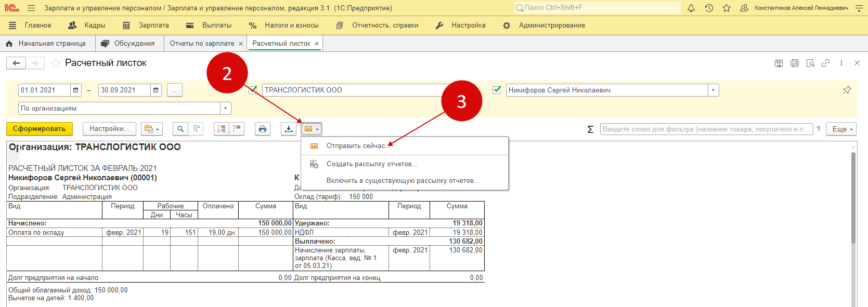Screen dimensions: 868x307
Task: Uncheck the ТРАНСЛОГИСТИК ООО organization checkbox
Action: tap(253, 90)
